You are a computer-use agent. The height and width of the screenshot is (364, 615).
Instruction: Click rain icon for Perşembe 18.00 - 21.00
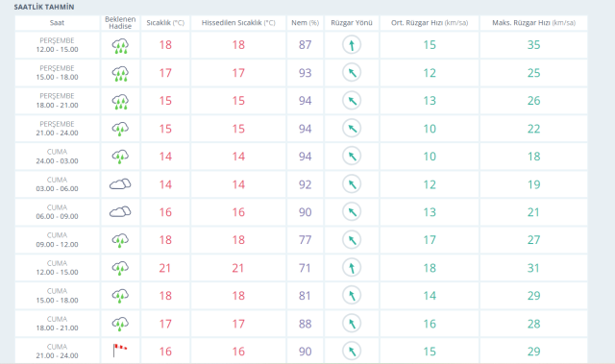pos(120,102)
